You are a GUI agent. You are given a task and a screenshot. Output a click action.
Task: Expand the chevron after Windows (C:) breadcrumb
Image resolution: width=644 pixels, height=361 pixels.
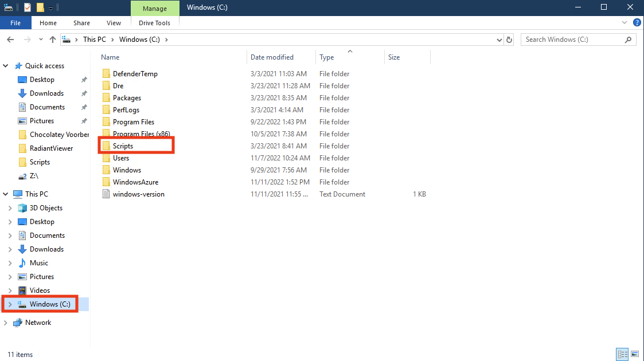tap(166, 40)
